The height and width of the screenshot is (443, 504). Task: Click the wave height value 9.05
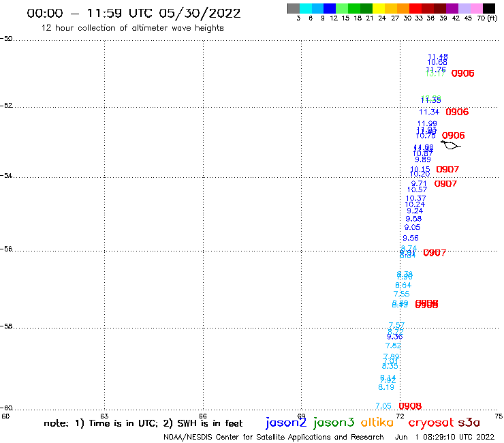coord(412,227)
